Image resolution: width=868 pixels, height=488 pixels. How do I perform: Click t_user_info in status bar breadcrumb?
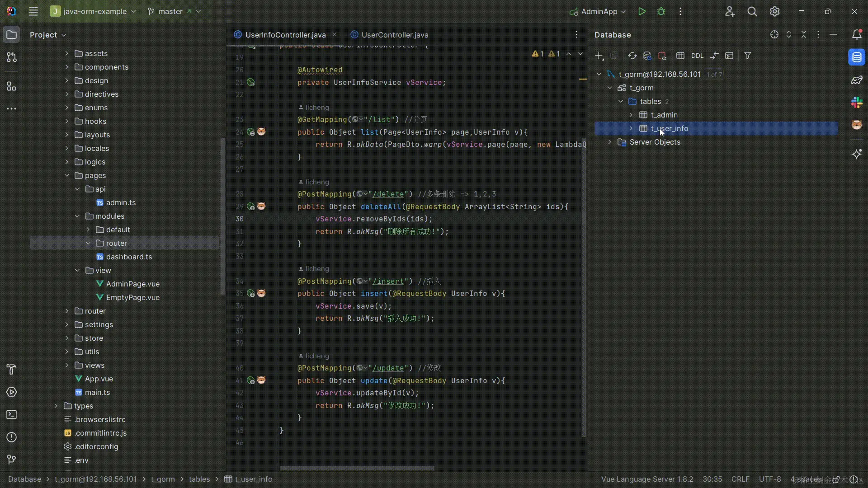[x=253, y=479]
